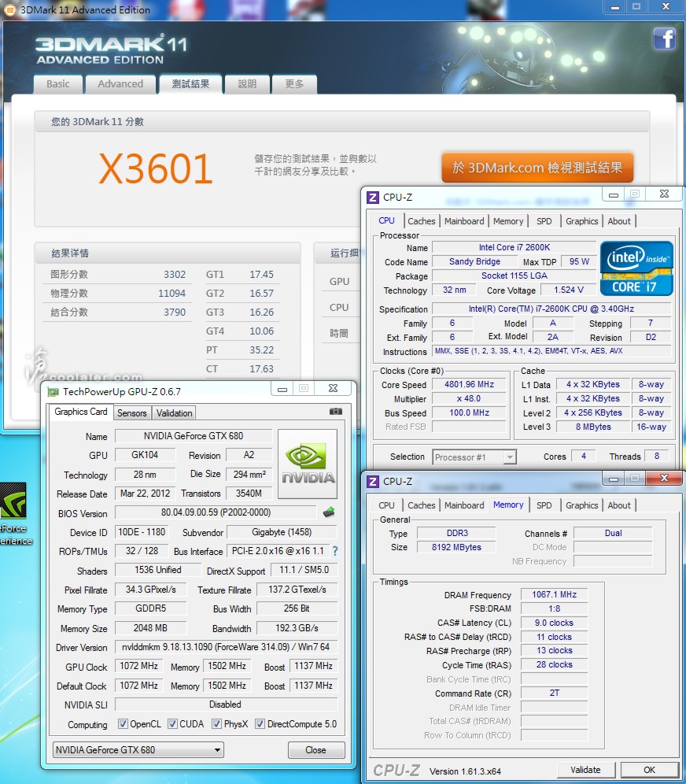Click the Device ID field 10DE - 1180
686x784 pixels.
click(142, 532)
